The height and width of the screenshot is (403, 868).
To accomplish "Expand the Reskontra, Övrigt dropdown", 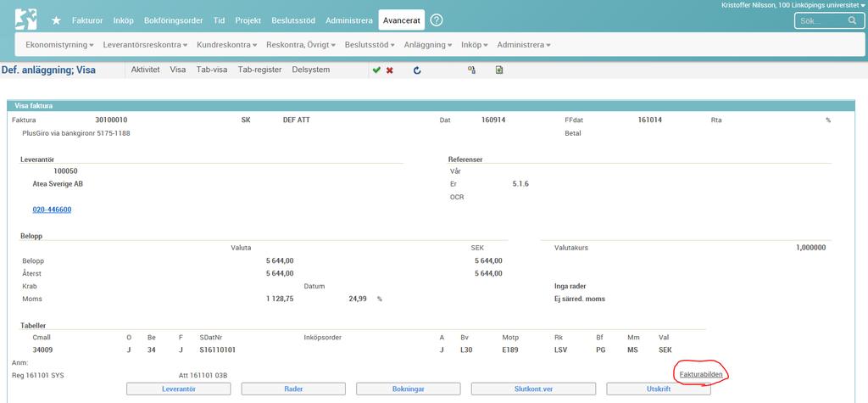I will point(301,45).
